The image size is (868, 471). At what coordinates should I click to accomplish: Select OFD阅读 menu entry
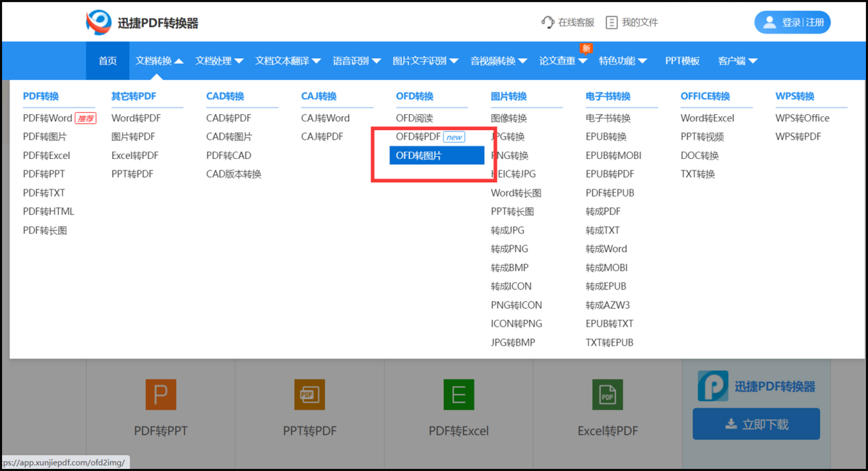(x=414, y=118)
